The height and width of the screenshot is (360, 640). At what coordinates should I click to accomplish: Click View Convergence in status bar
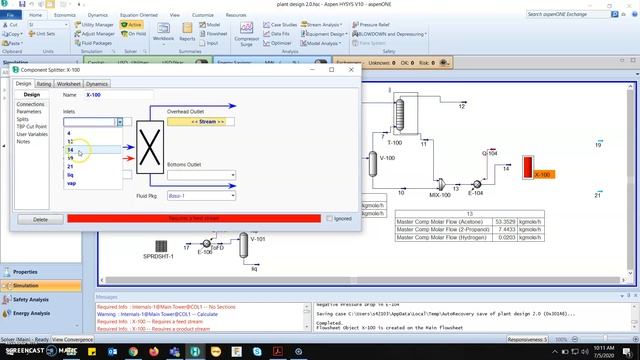(x=72, y=340)
